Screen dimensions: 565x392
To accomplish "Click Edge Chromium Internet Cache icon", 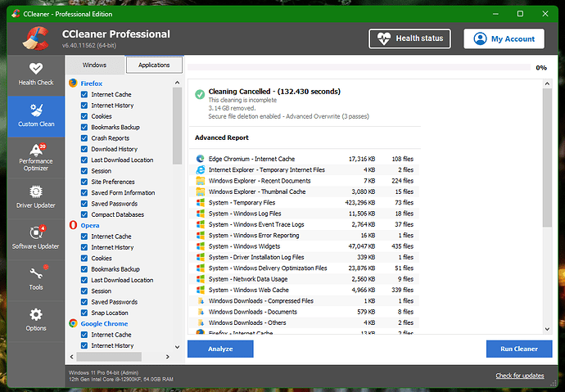I will click(201, 159).
